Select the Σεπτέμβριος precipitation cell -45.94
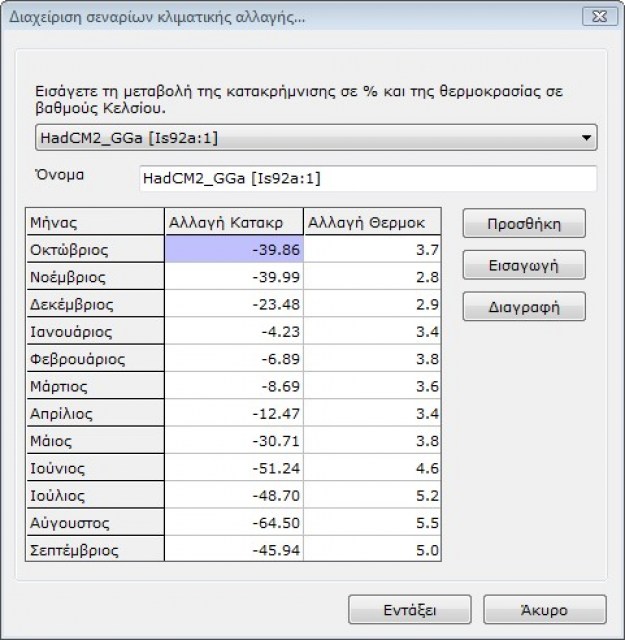The height and width of the screenshot is (640, 625). tap(233, 550)
